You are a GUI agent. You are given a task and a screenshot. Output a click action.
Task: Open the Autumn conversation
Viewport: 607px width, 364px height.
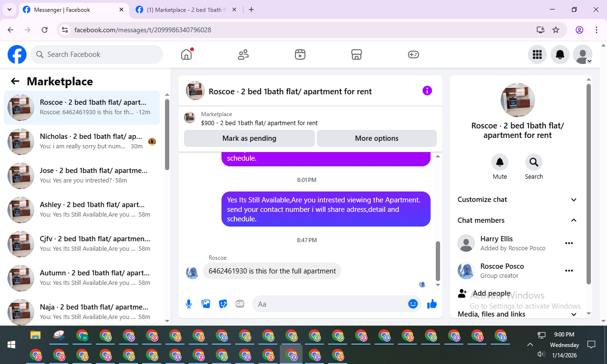[x=82, y=278]
